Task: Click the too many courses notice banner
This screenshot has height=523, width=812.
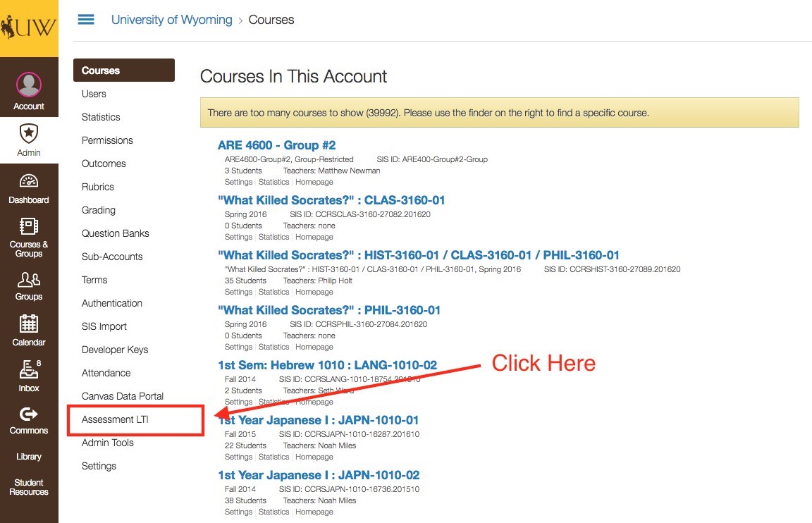Action: (499, 113)
